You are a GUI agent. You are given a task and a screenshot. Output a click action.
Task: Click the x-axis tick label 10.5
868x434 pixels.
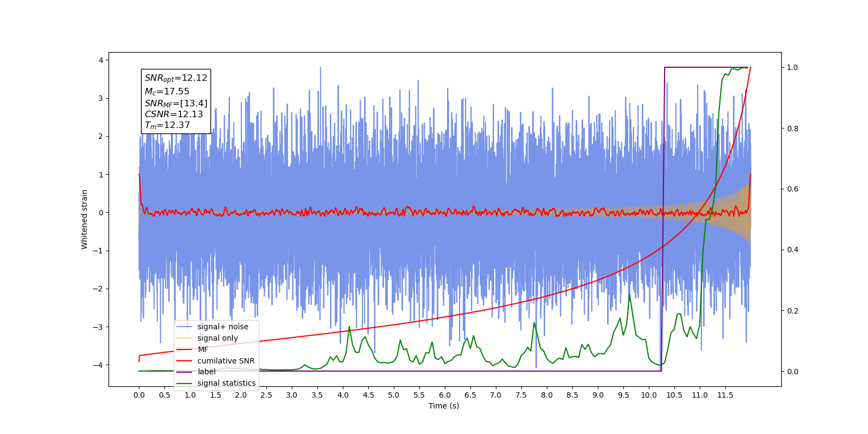click(674, 395)
